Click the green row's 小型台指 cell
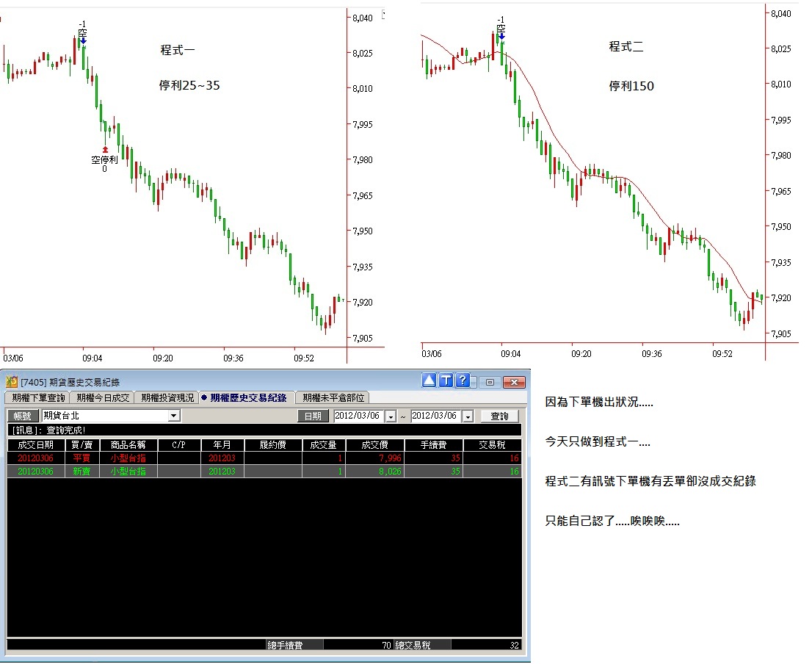The width and height of the screenshot is (812, 664). (128, 472)
